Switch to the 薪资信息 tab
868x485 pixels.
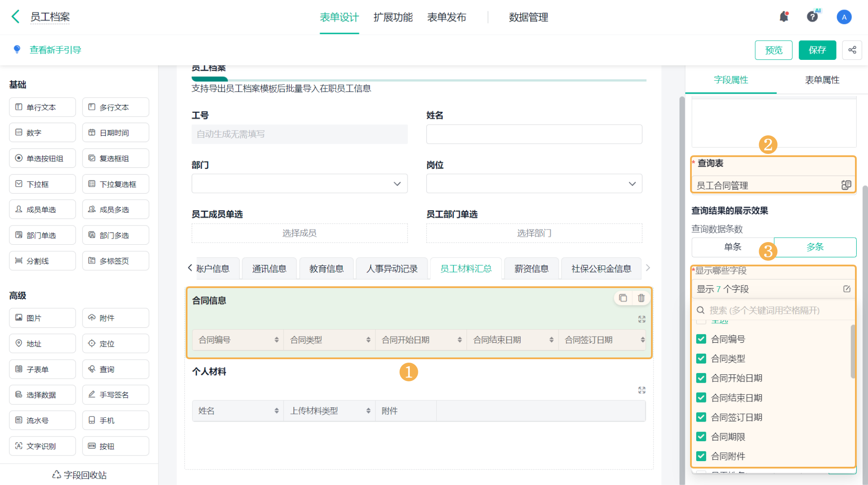531,269
